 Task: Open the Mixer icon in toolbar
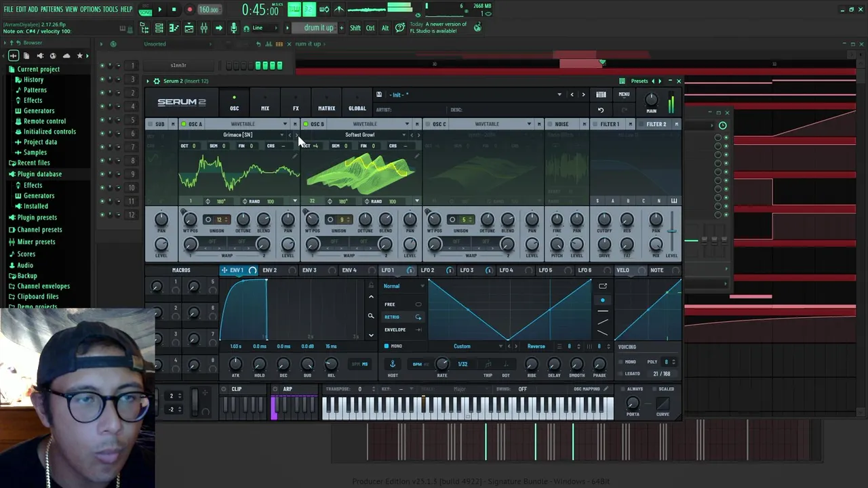[x=203, y=28]
